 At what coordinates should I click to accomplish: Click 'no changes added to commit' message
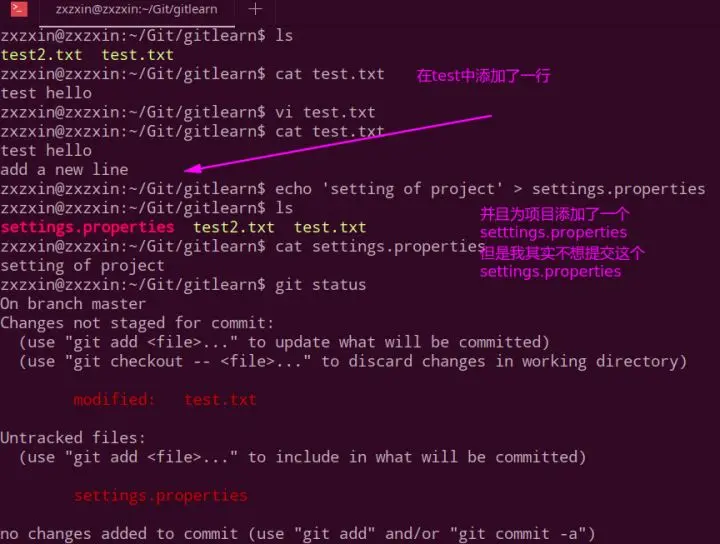pos(119,534)
